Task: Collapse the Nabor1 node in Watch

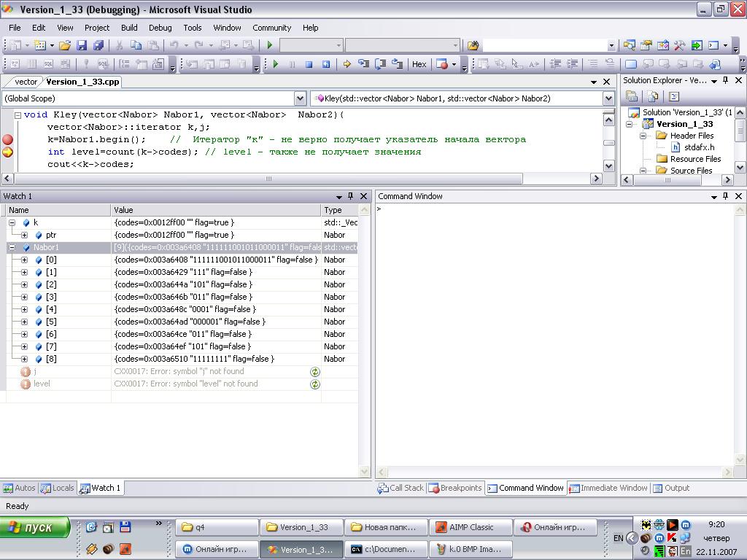Action: coord(12,248)
